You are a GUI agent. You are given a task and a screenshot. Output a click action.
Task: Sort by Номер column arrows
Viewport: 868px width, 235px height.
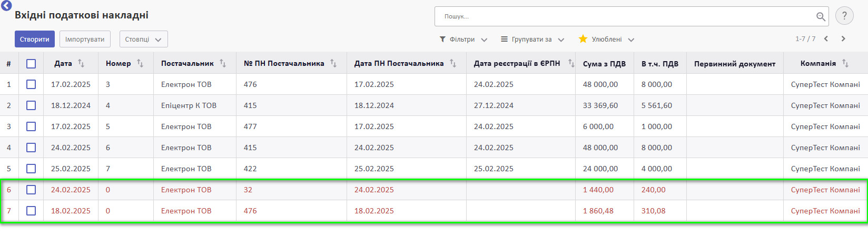[140, 63]
